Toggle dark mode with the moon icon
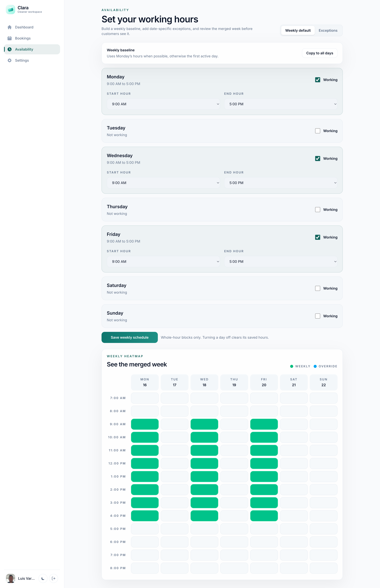The width and height of the screenshot is (380, 588). click(43, 578)
